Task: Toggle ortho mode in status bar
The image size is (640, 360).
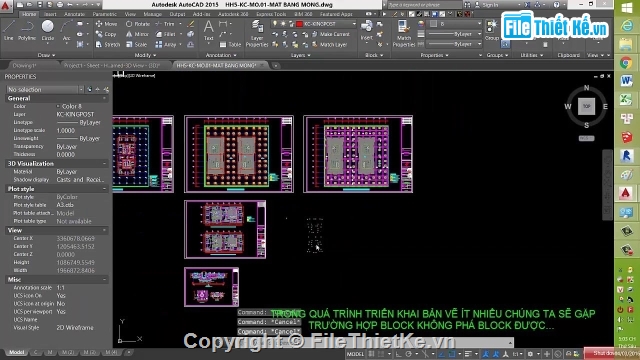Action: [398, 354]
